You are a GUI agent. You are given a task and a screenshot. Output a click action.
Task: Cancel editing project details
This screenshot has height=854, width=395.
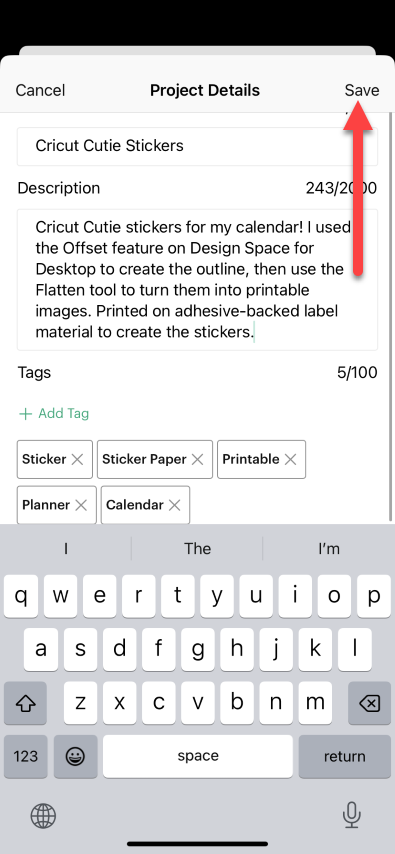click(40, 90)
